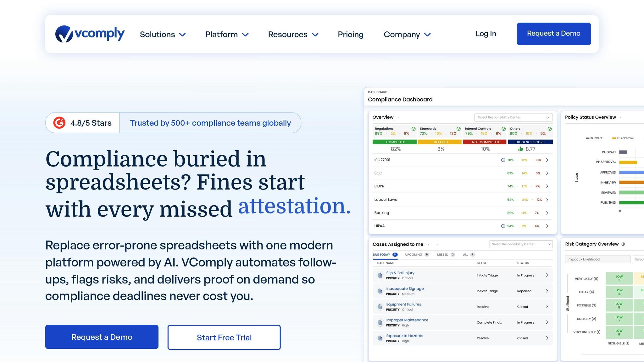Expand the GDPR row chevron
Screen dimensions: 644x362
click(547, 186)
